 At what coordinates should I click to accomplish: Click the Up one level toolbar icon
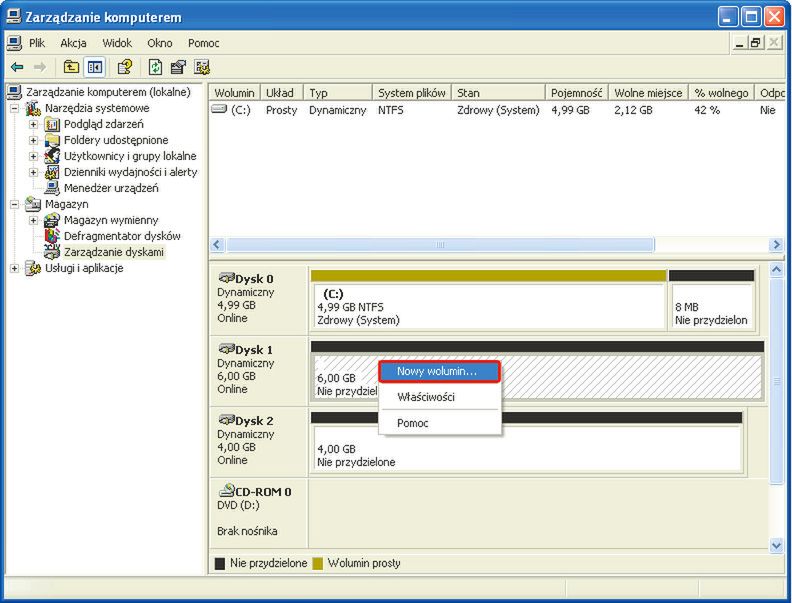(71, 67)
